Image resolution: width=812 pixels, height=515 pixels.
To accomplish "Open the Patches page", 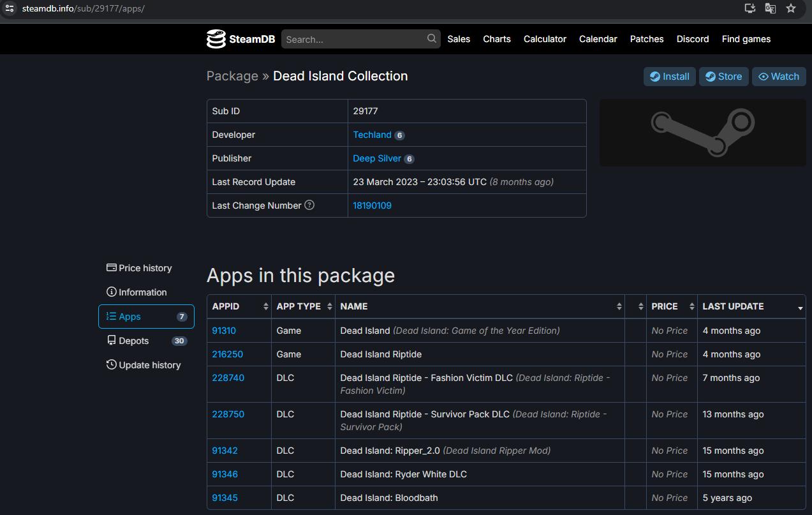I will click(x=647, y=39).
